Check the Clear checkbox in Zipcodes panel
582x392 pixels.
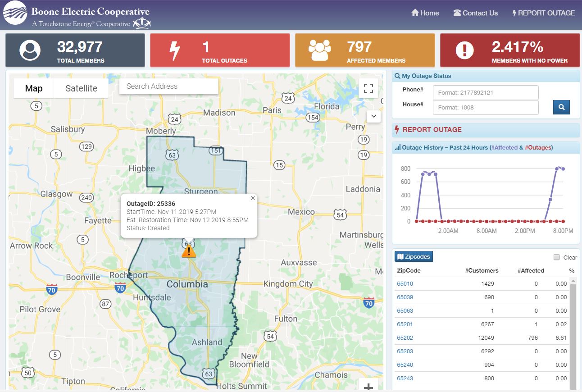[x=556, y=257]
